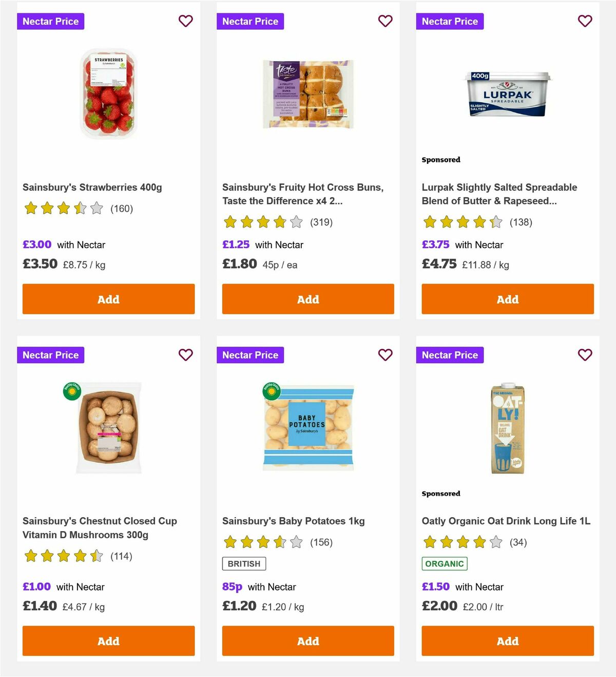616x677 pixels.
Task: Favourite the Lurpak Slightly Salted Spreadable
Action: pyautogui.click(x=585, y=21)
